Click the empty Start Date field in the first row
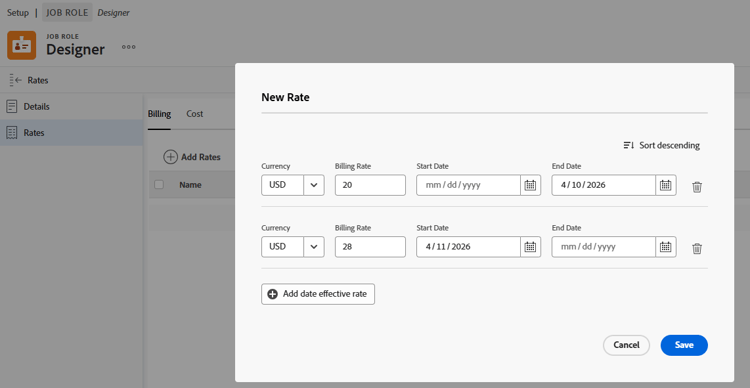This screenshot has width=750, height=388. coord(469,185)
